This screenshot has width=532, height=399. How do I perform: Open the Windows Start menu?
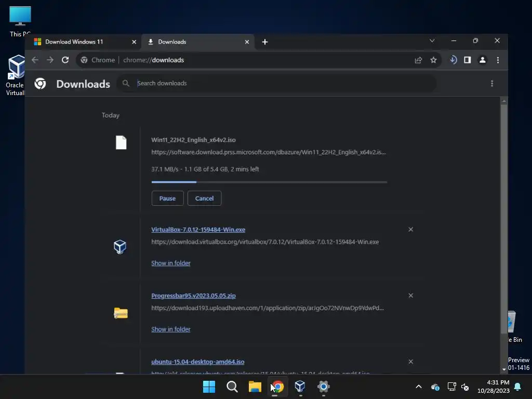pos(209,387)
